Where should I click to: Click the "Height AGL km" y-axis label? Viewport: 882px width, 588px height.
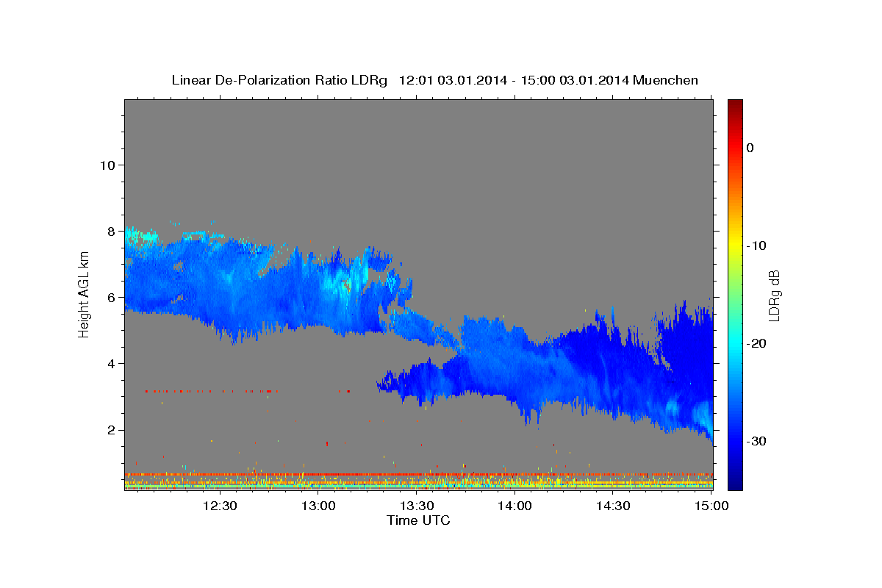click(84, 293)
